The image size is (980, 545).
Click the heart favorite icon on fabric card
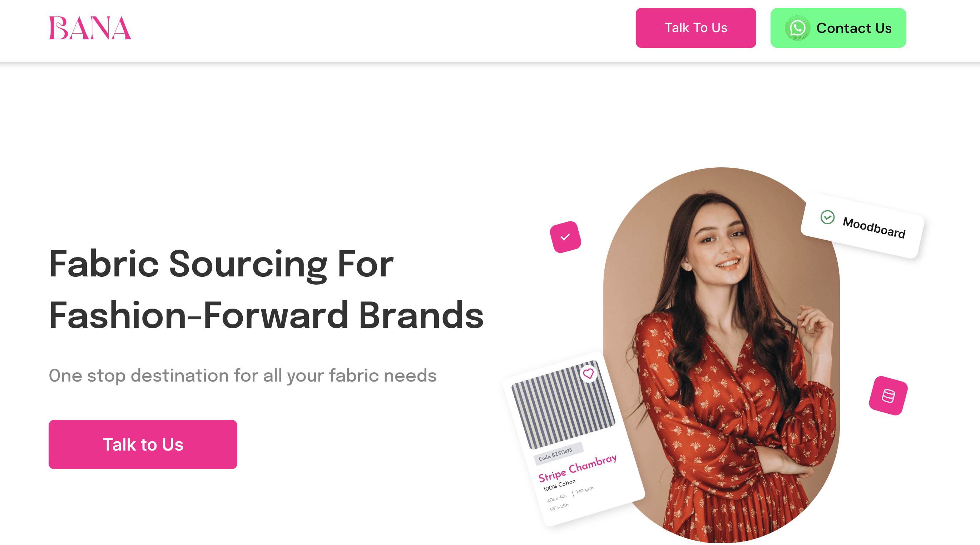[589, 373]
